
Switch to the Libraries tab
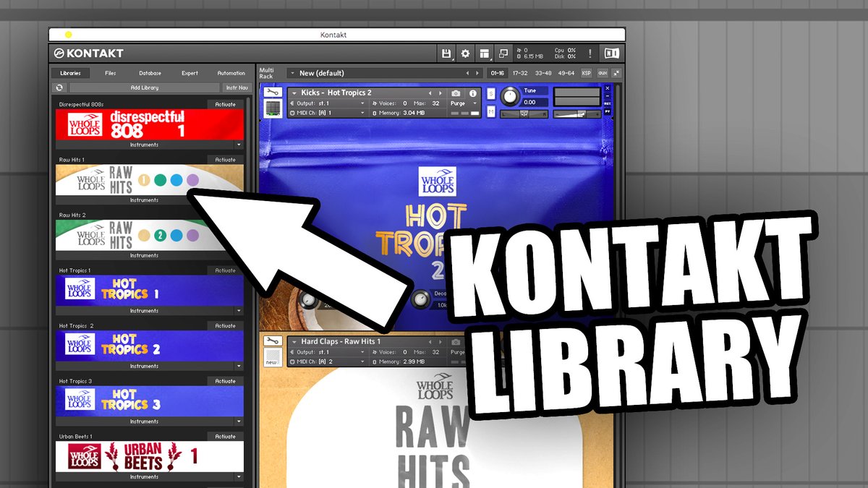[70, 73]
